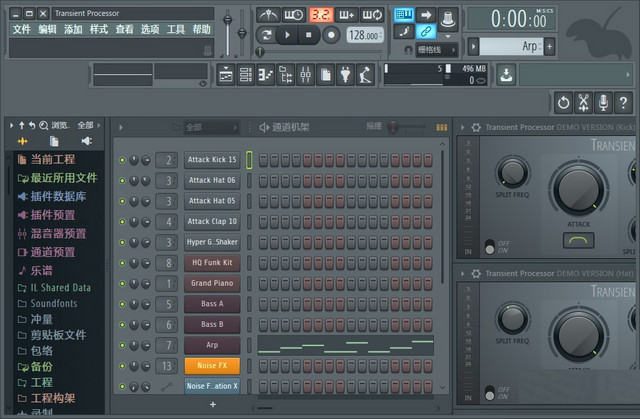Open the 查看 menu

pyautogui.click(x=124, y=29)
